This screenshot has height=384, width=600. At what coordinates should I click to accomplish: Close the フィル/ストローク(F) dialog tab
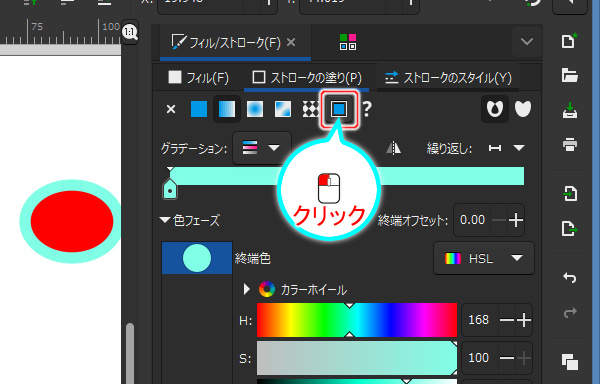(291, 42)
